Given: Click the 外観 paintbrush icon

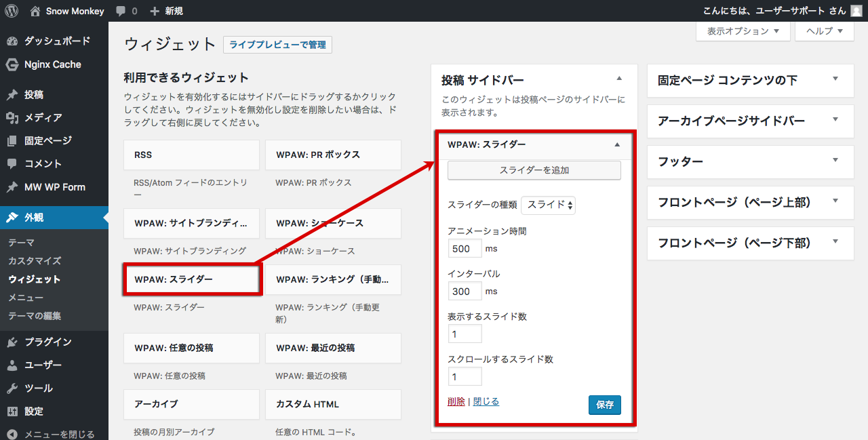Looking at the screenshot, I should pyautogui.click(x=12, y=218).
